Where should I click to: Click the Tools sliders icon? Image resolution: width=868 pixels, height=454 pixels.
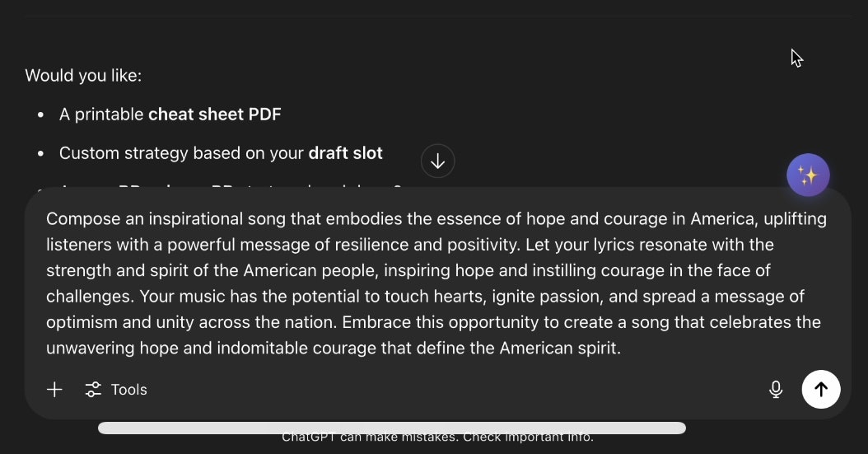93,390
